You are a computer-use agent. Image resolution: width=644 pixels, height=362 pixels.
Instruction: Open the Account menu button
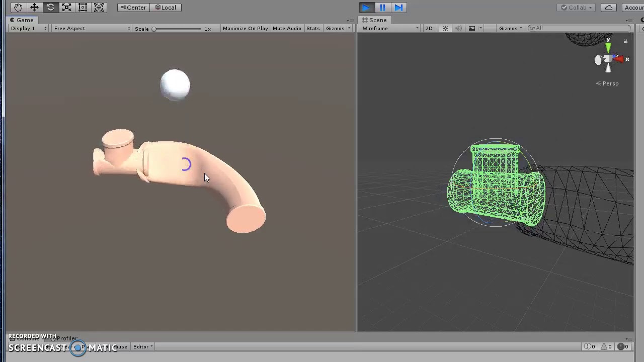coord(633,8)
